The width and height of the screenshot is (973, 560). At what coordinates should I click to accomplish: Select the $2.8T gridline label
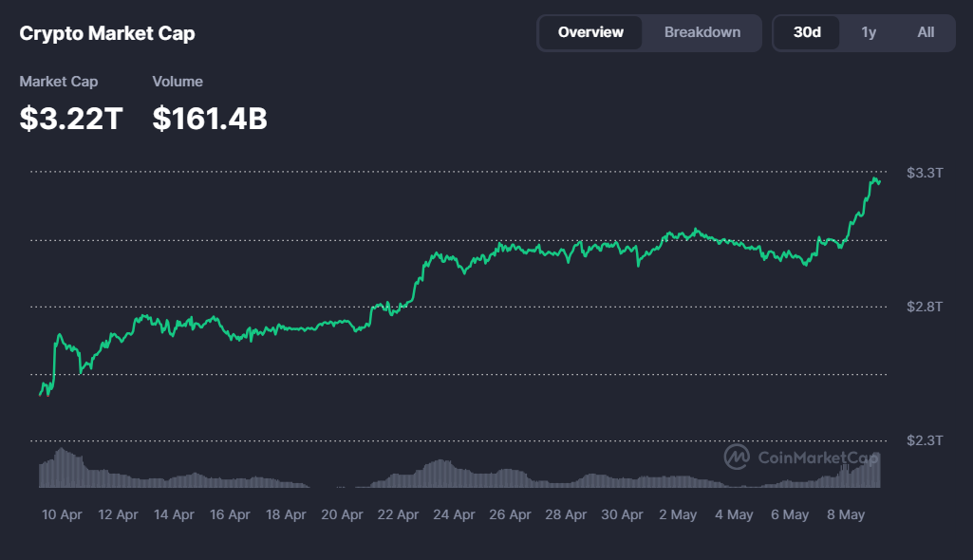coord(924,307)
